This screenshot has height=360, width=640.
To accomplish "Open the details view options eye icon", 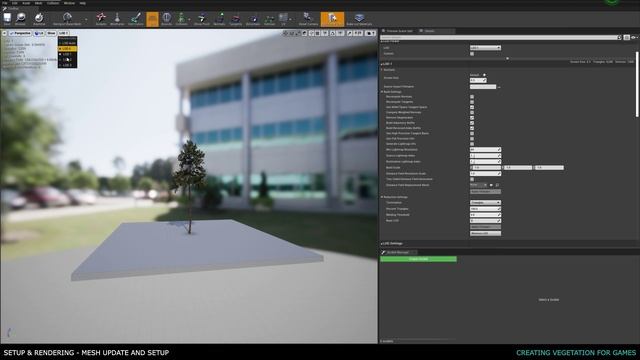I will pyautogui.click(x=634, y=38).
